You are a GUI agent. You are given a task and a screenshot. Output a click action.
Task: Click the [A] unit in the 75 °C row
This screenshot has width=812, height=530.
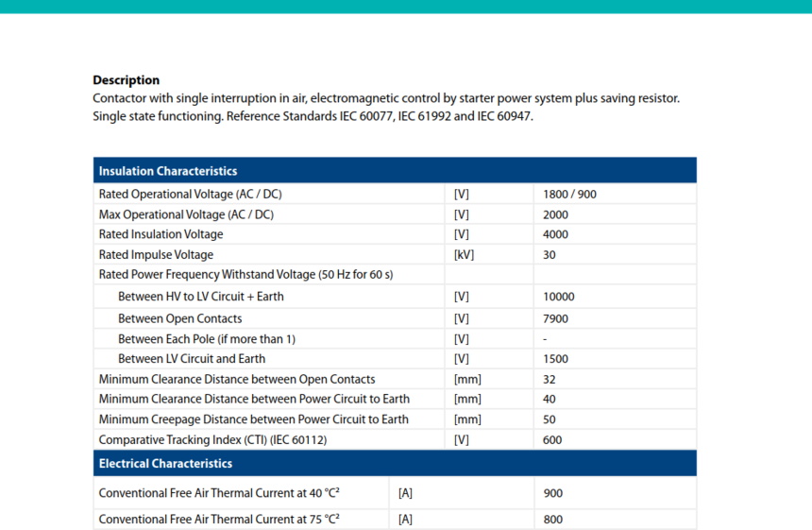405,519
